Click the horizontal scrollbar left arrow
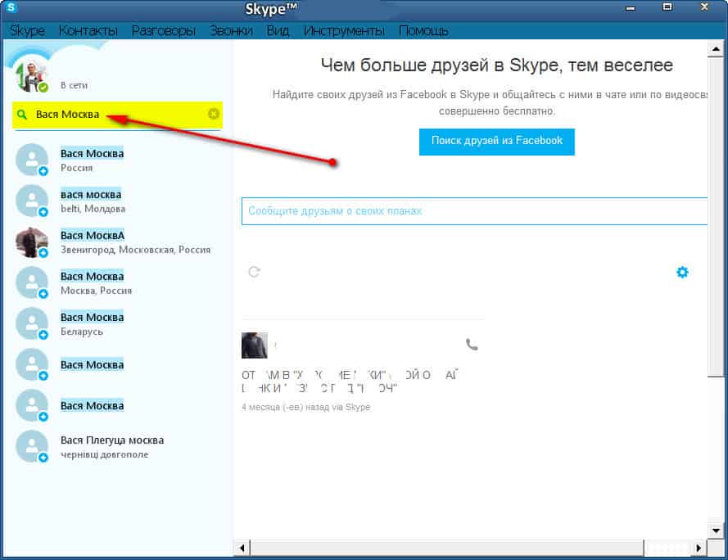The image size is (728, 560). (x=242, y=548)
